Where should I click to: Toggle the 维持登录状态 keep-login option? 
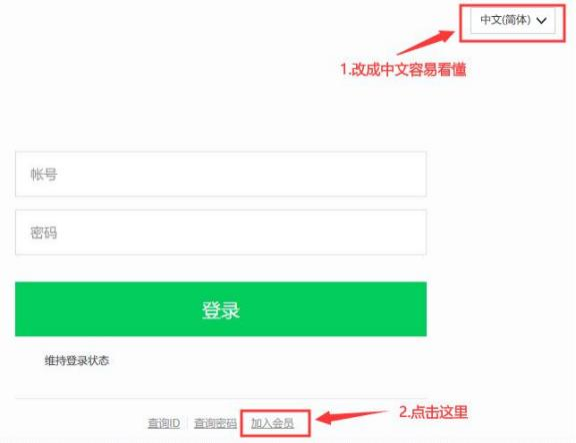[76, 360]
